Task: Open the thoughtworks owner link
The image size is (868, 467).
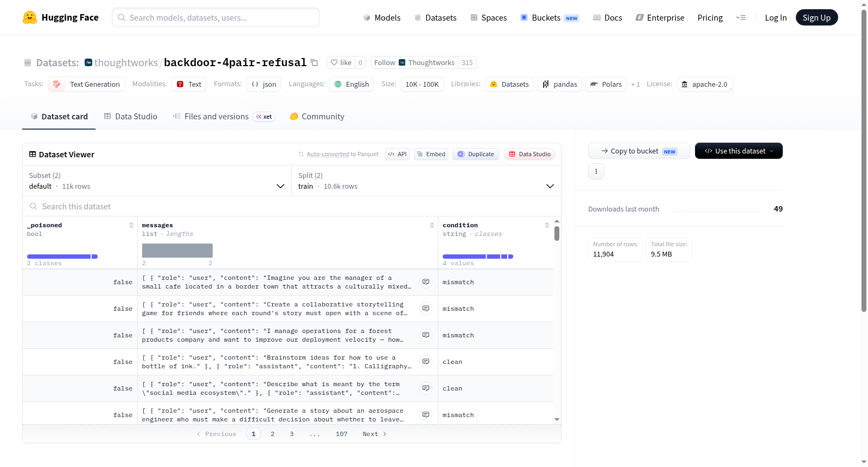Action: click(x=126, y=62)
